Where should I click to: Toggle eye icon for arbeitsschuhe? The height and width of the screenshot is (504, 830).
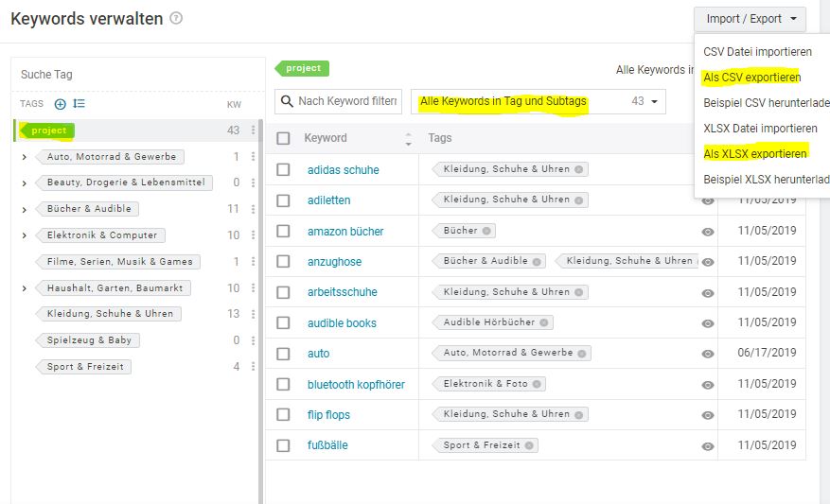pyautogui.click(x=708, y=293)
